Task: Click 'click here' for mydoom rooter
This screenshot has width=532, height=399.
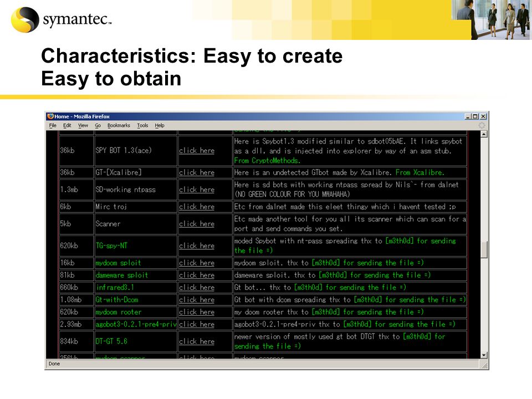Action: click(x=197, y=312)
